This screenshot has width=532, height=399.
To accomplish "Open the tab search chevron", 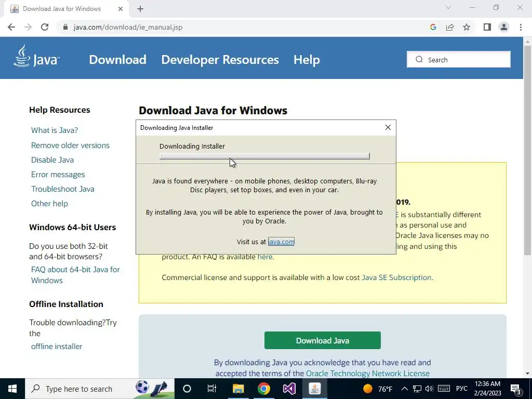I will pos(448,7).
